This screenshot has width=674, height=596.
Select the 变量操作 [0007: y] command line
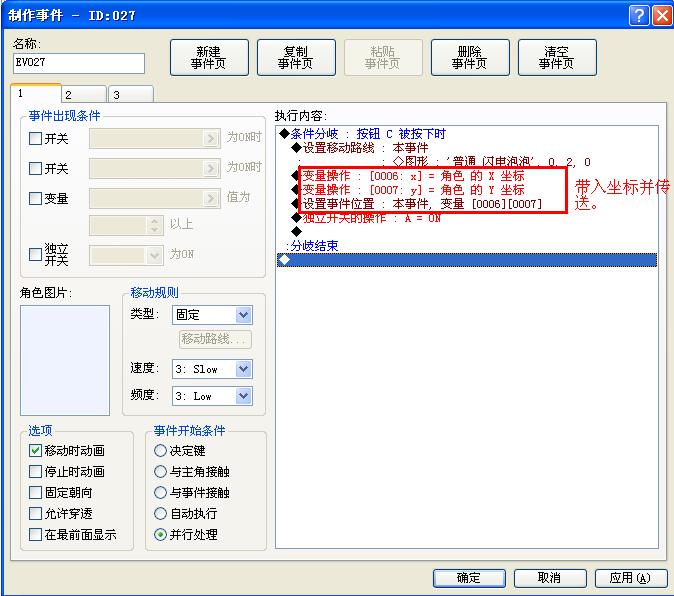coord(407,189)
